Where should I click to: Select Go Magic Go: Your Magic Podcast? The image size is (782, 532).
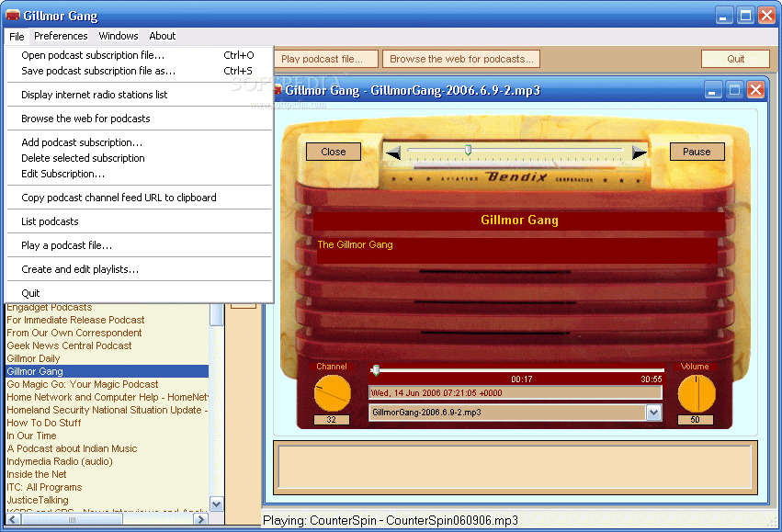[x=108, y=384]
